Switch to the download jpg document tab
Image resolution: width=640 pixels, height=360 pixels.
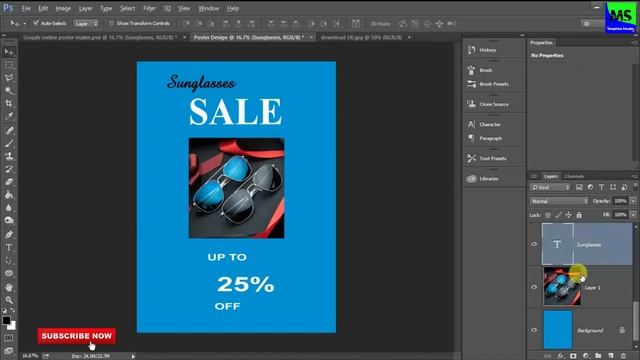pos(361,37)
